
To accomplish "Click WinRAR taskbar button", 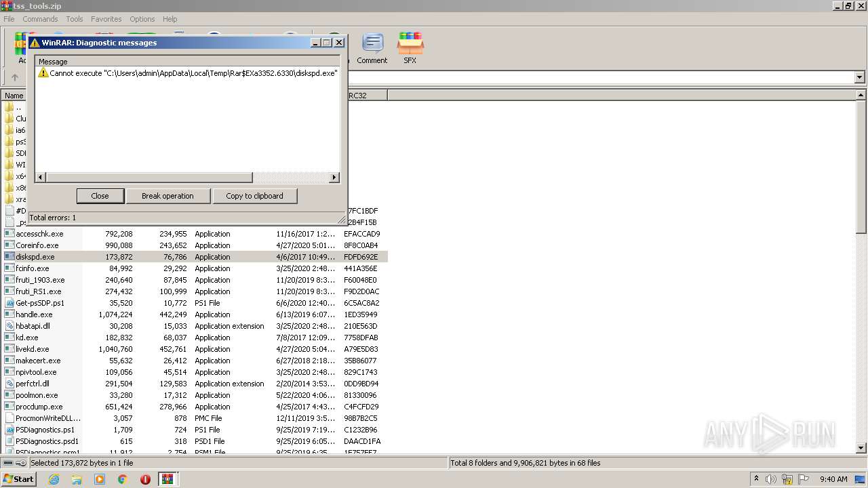I will pos(167,479).
